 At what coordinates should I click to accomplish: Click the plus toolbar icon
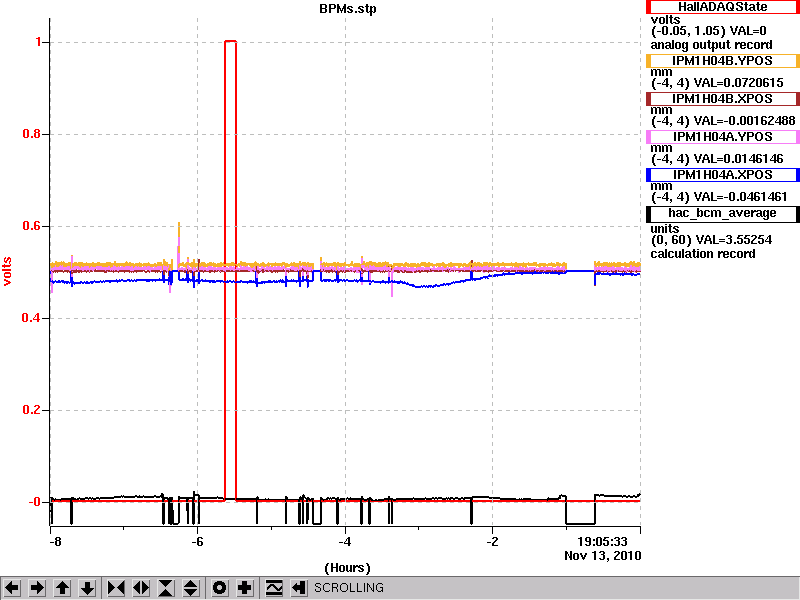pyautogui.click(x=245, y=588)
